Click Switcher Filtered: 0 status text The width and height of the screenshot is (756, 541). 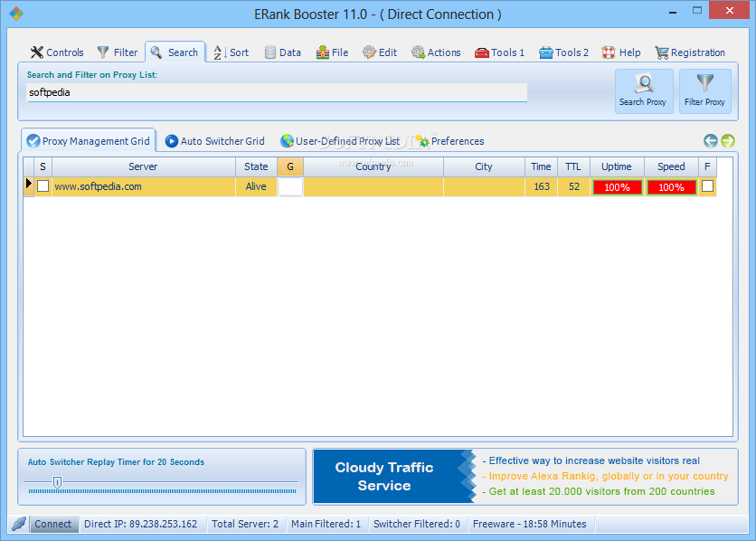[417, 524]
